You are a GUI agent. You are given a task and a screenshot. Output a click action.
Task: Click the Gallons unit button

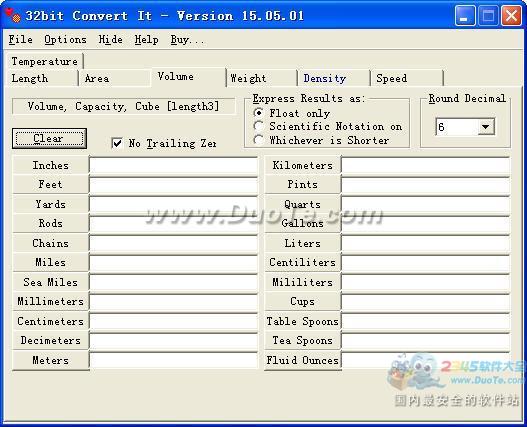pyautogui.click(x=302, y=223)
